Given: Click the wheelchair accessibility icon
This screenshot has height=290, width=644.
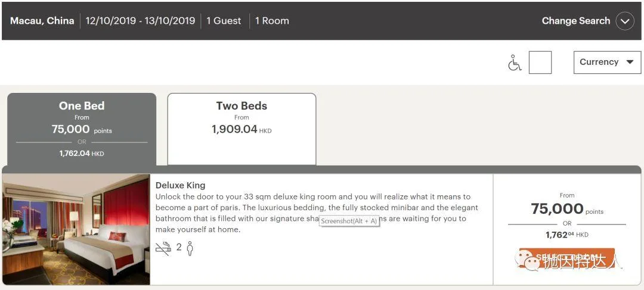Looking at the screenshot, I should pos(515,63).
